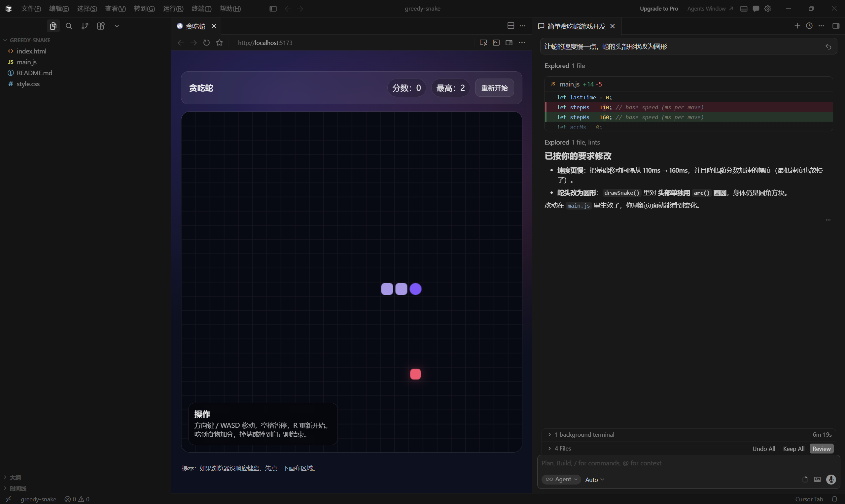Toggle primary sidebar icon in title bar
Screen dimensions: 845x504
point(273,9)
